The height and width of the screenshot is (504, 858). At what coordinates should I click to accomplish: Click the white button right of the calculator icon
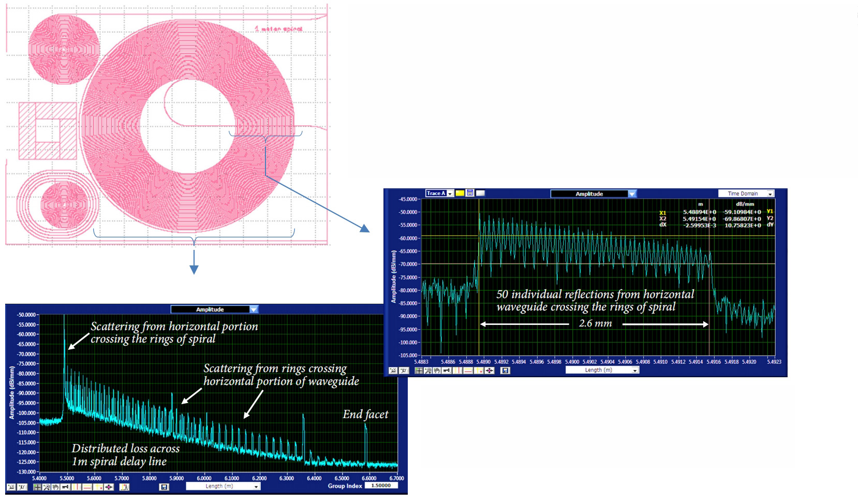point(481,193)
